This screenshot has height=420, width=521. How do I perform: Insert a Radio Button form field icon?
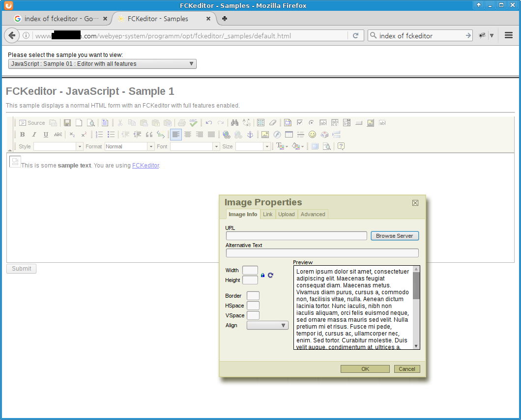311,123
